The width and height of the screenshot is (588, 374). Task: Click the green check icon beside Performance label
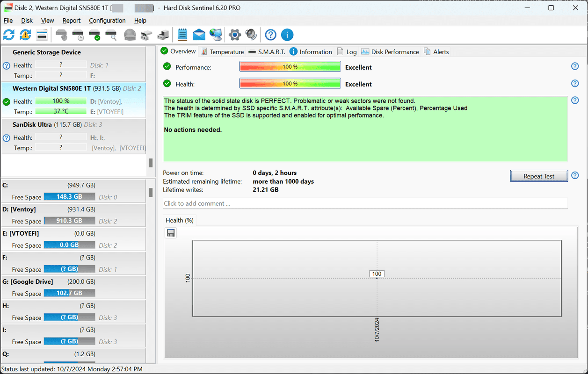pyautogui.click(x=167, y=66)
